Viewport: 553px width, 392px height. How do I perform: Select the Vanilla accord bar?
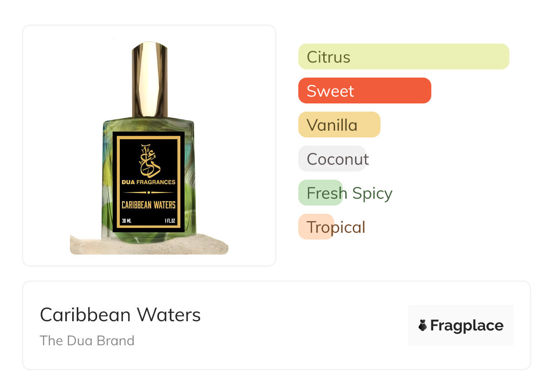point(339,125)
